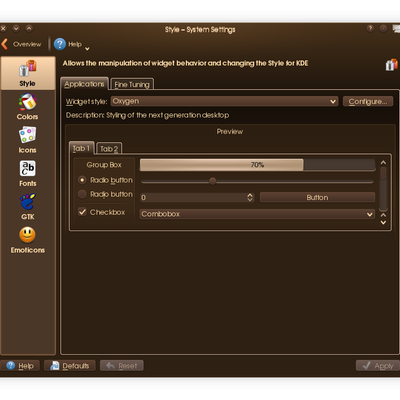This screenshot has width=400, height=400.
Task: Switch to the Fine Tuning tab
Action: tap(132, 84)
